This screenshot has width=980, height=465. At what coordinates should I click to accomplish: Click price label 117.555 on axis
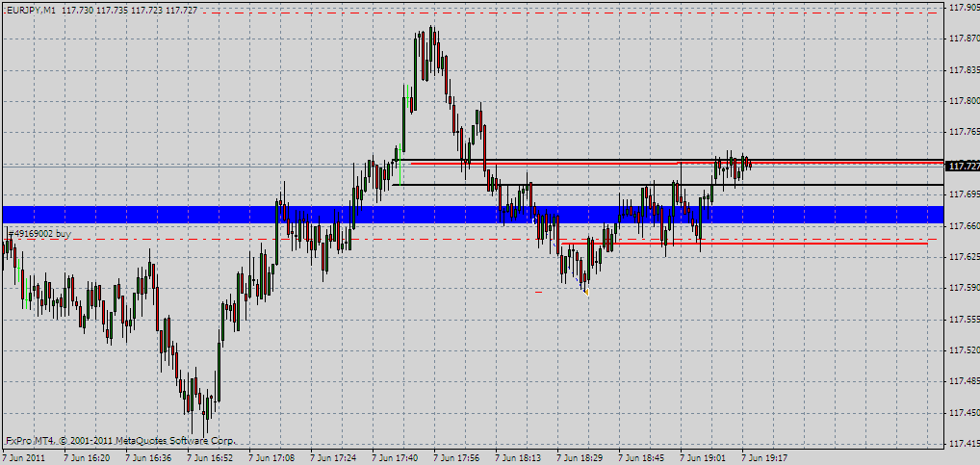tap(963, 320)
